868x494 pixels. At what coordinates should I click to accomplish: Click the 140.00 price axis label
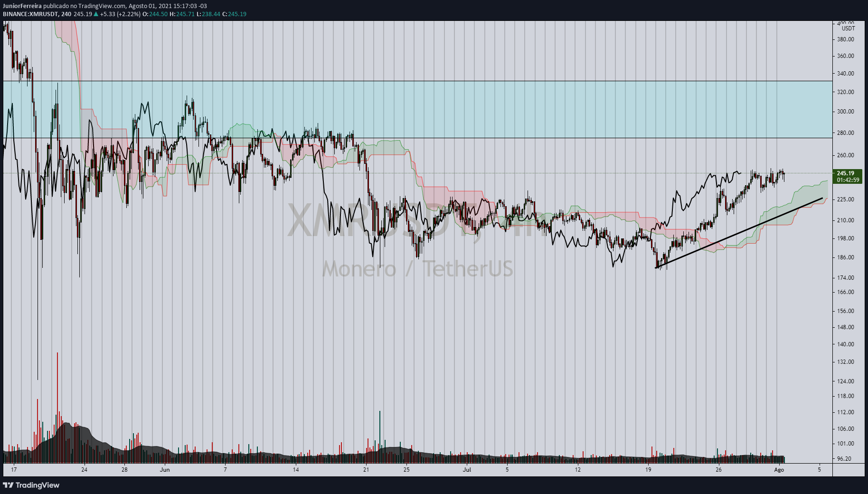click(x=846, y=344)
